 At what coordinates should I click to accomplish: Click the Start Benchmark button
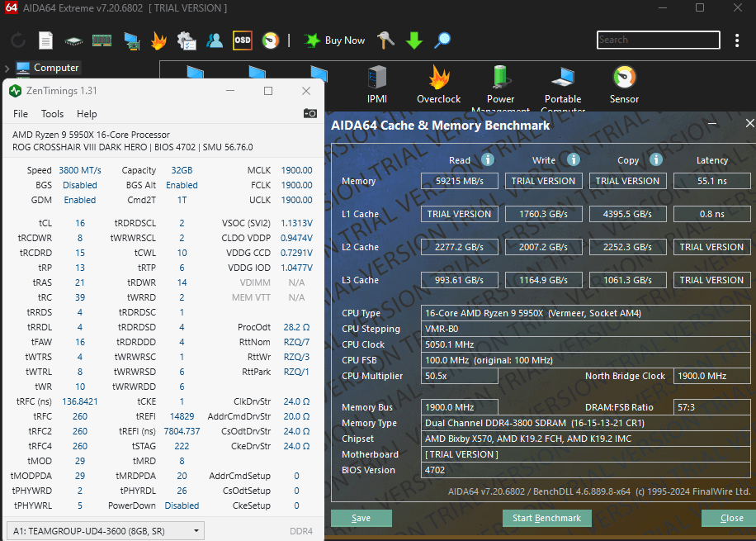546,518
